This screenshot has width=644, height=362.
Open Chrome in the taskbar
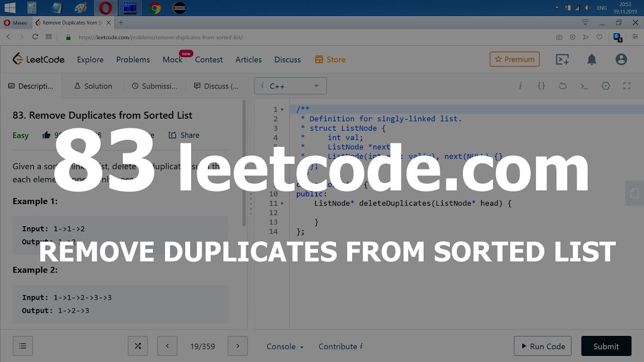coord(154,8)
